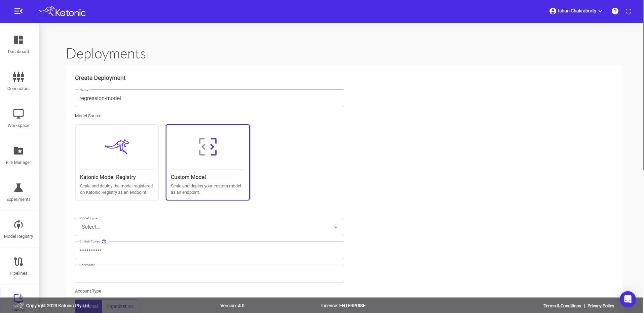Viewport: 644px width, 313px height.
Task: Click the GitHub Token password field
Action: [210, 251]
